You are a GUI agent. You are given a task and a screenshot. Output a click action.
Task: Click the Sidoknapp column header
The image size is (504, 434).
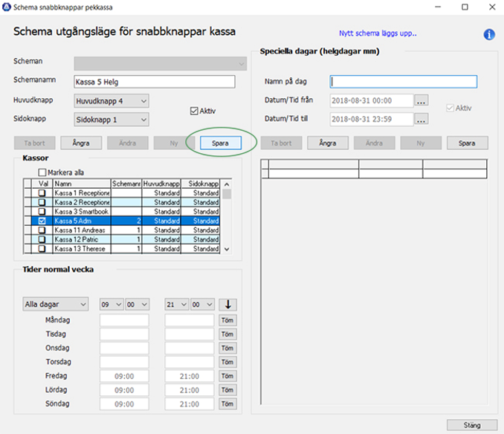click(x=200, y=184)
